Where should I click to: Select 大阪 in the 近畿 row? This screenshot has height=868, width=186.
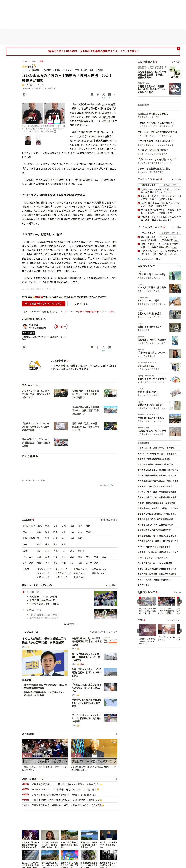[55, 551]
